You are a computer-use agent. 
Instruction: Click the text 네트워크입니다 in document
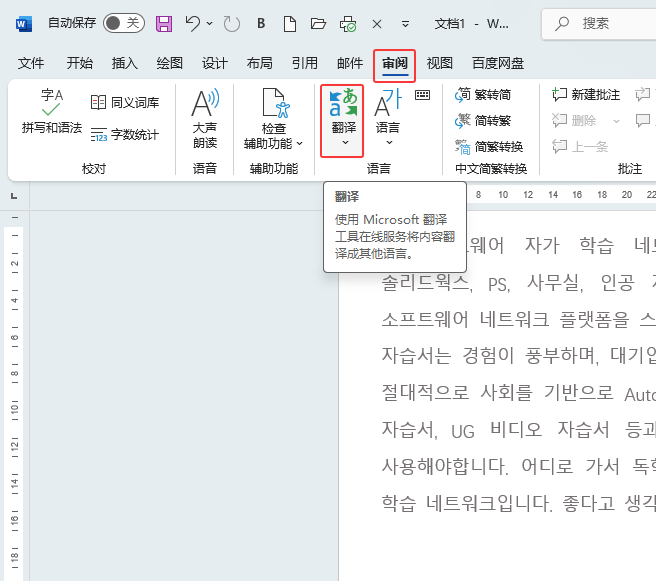pyautogui.click(x=489, y=502)
